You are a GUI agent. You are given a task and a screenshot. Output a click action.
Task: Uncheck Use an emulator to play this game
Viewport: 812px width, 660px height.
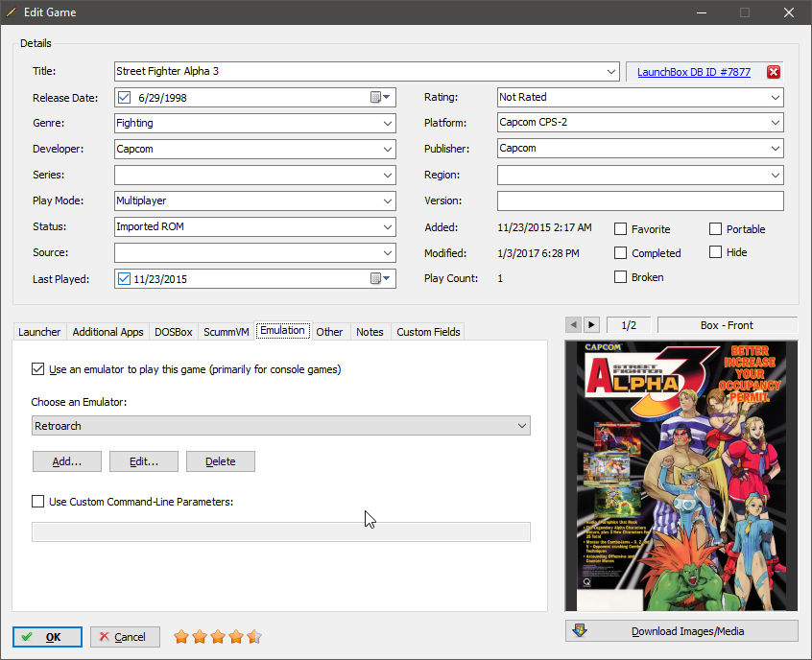coord(37,369)
